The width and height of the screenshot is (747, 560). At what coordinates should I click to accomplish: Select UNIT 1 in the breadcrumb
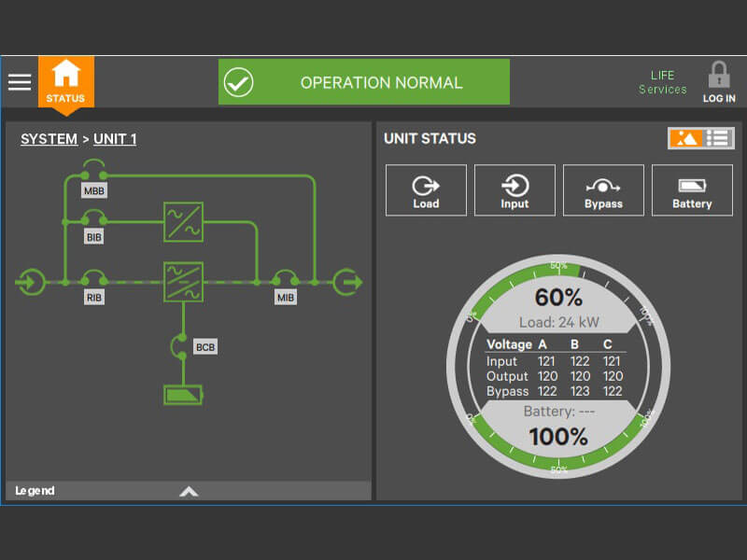coord(115,139)
